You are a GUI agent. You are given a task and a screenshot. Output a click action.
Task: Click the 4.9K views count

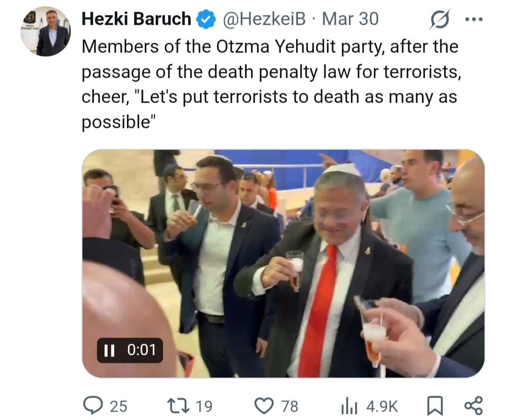(x=382, y=406)
